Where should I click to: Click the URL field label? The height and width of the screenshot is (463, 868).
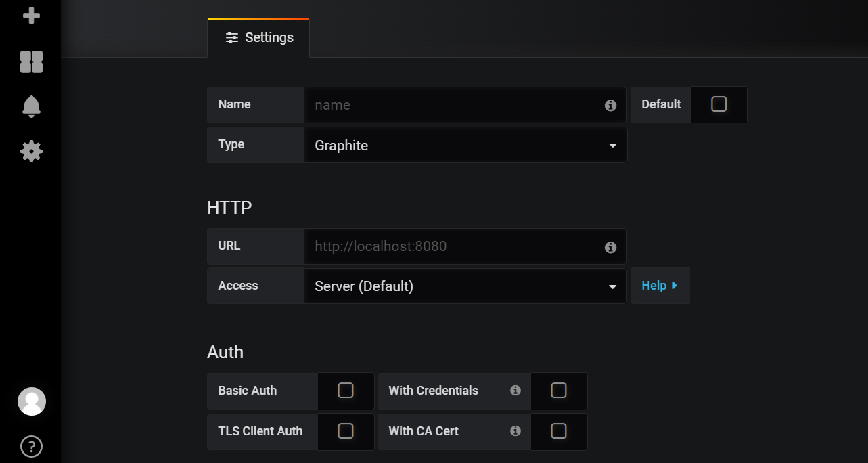(x=229, y=246)
